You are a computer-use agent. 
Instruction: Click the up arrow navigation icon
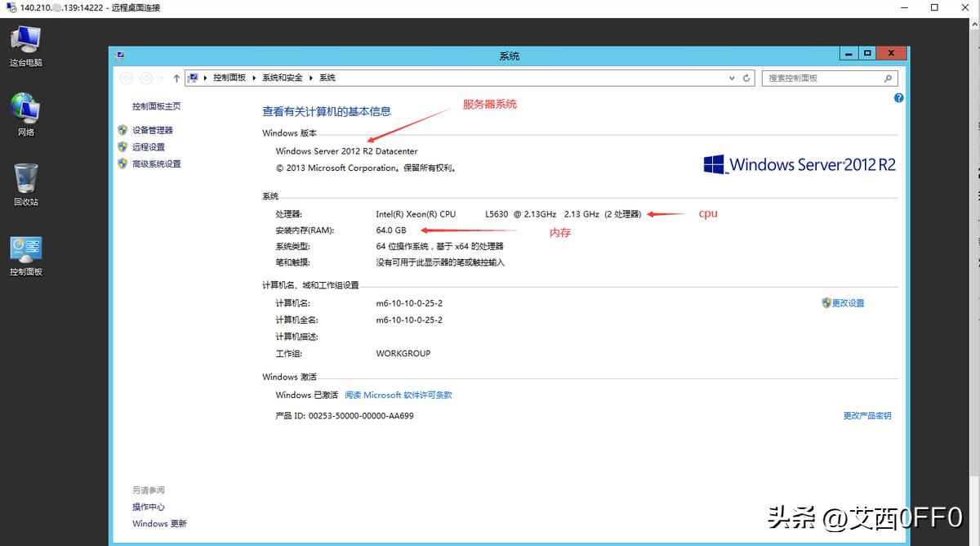[x=176, y=78]
